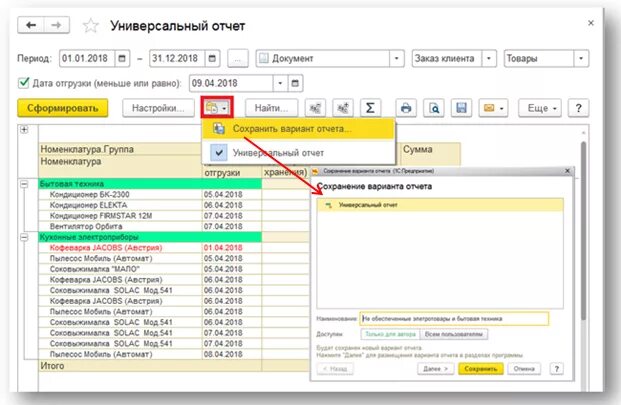Click the start date field 01.01.2018
Screen dimensions: 621x405
coord(88,59)
